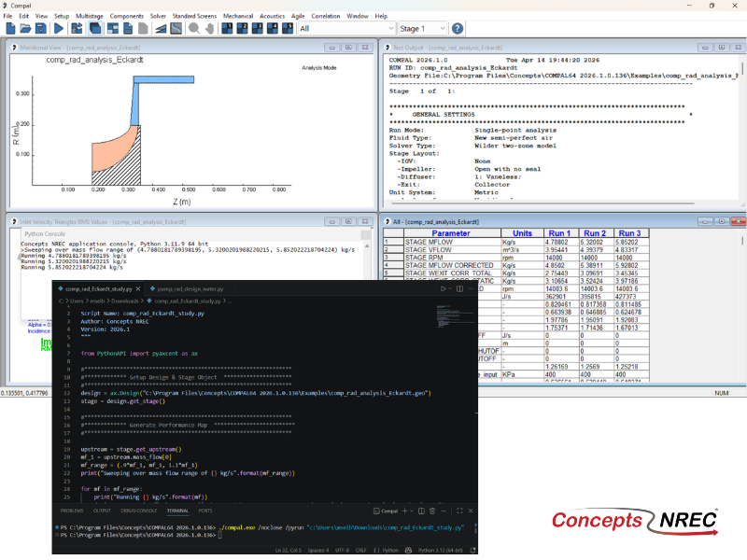Open the File menu

[7, 16]
